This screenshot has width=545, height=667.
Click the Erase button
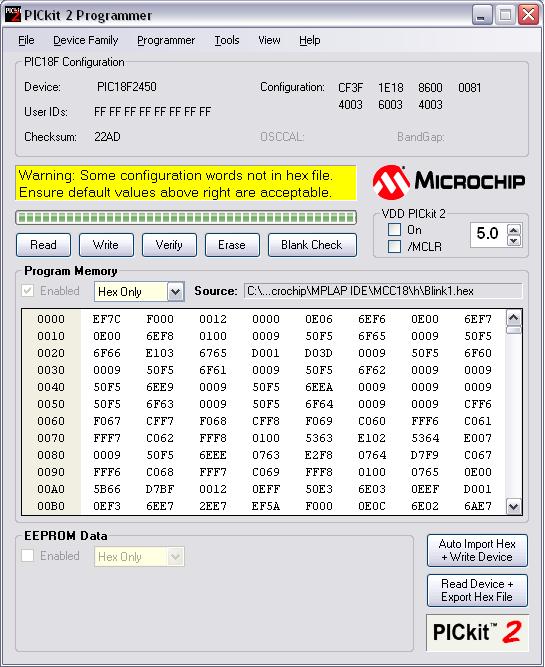(232, 245)
